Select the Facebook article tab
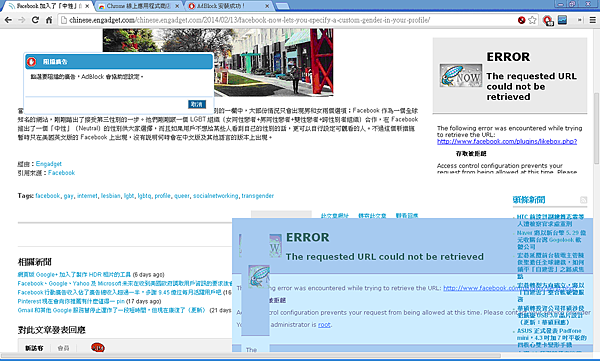This screenshot has width=600, height=361. click(48, 6)
